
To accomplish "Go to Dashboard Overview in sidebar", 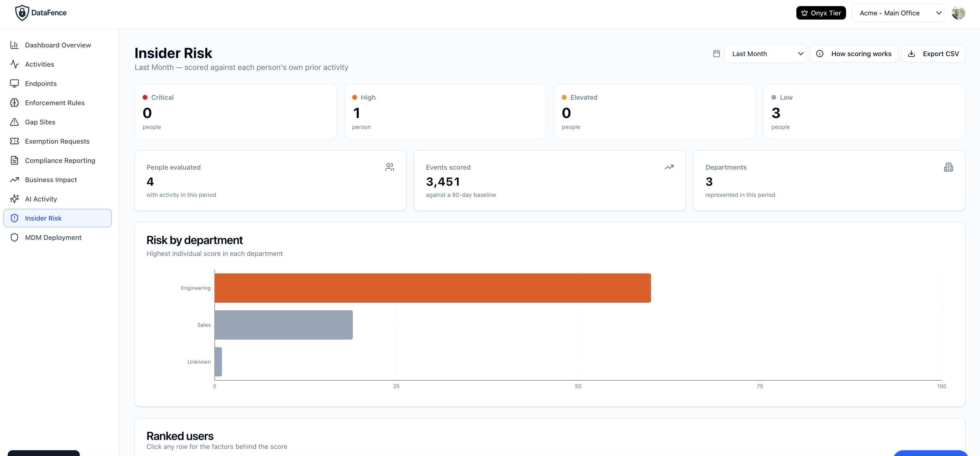I will coord(57,45).
